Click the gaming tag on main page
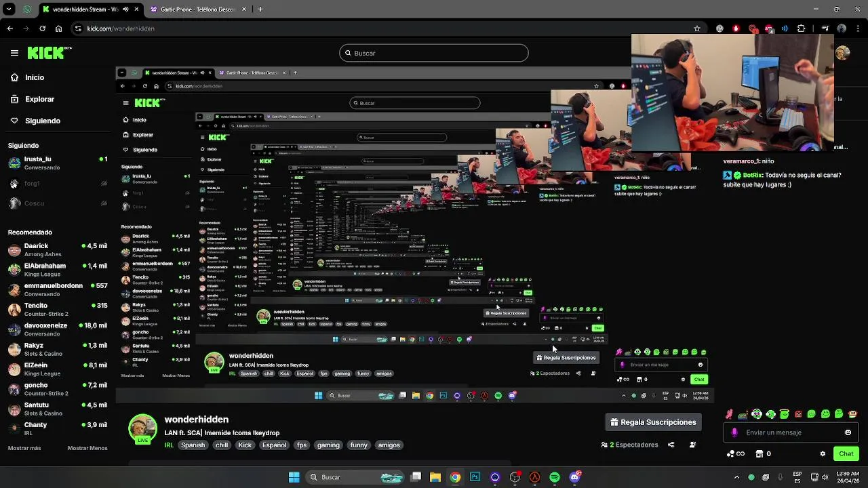Viewport: 868px width, 488px height. (x=328, y=445)
